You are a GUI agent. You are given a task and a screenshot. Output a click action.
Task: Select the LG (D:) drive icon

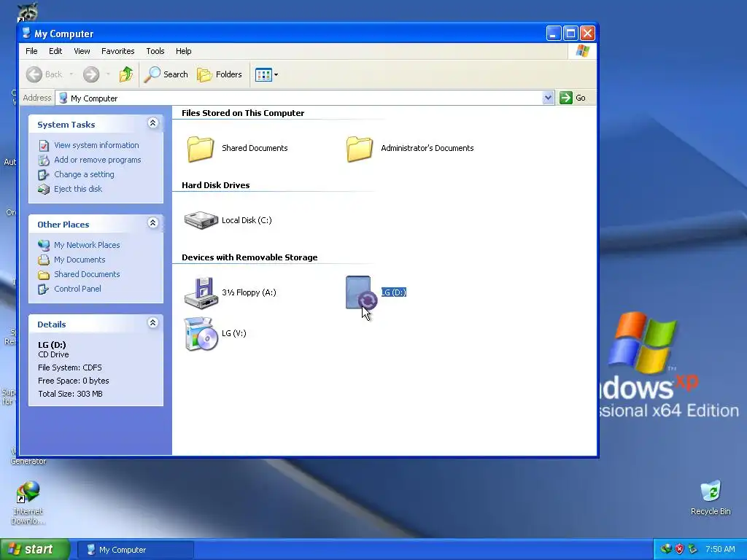click(361, 293)
